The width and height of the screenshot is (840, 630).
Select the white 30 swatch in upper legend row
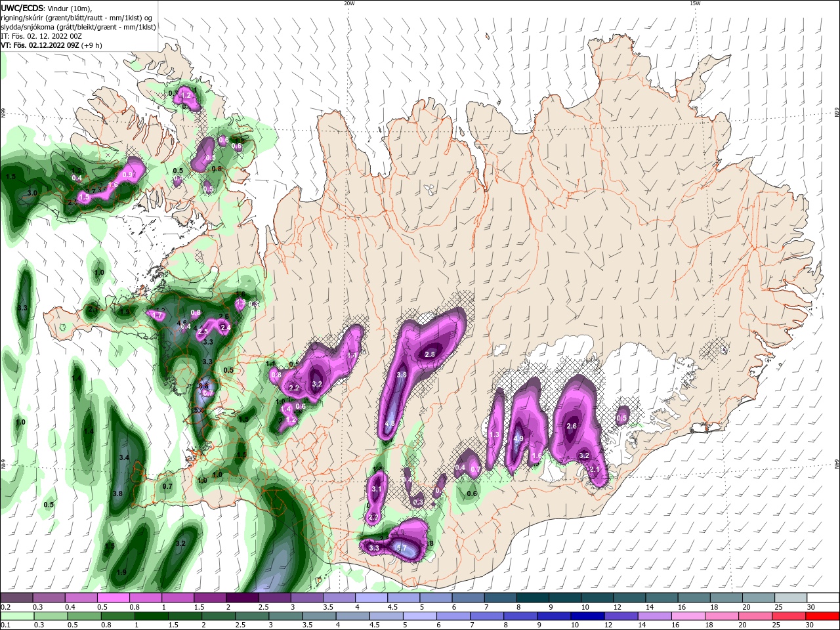(x=823, y=598)
